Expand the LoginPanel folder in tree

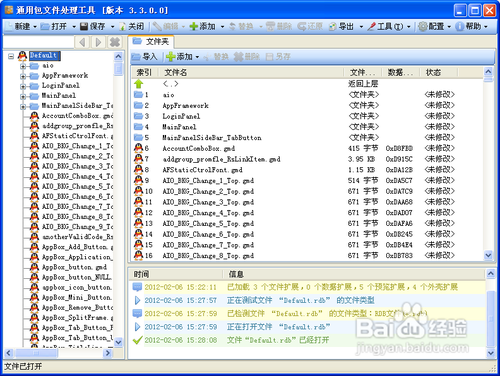point(23,86)
